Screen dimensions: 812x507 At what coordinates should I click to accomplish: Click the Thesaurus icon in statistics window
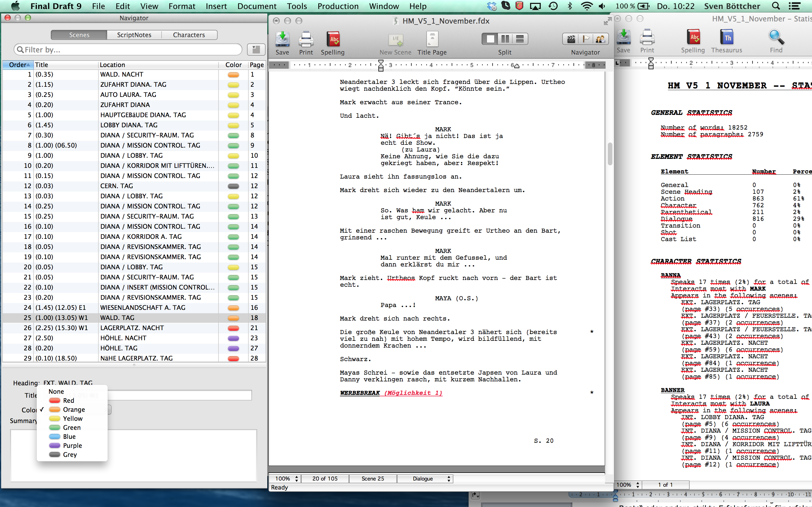pos(727,37)
